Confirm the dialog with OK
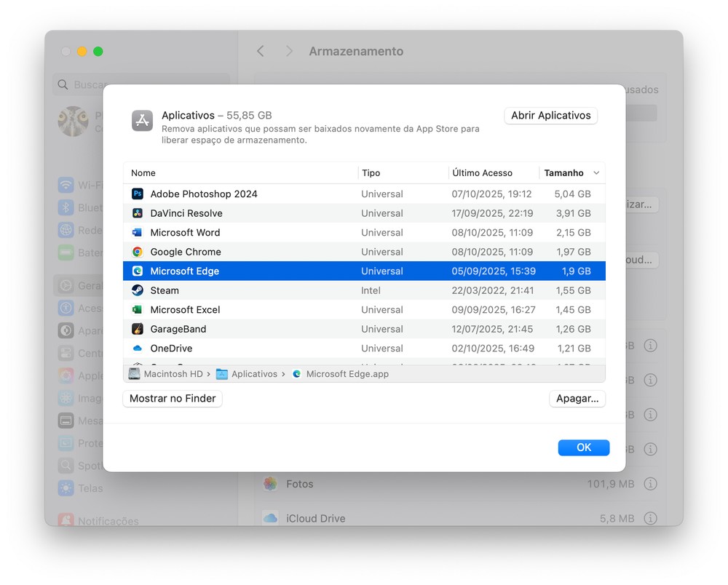728x585 pixels. click(583, 447)
